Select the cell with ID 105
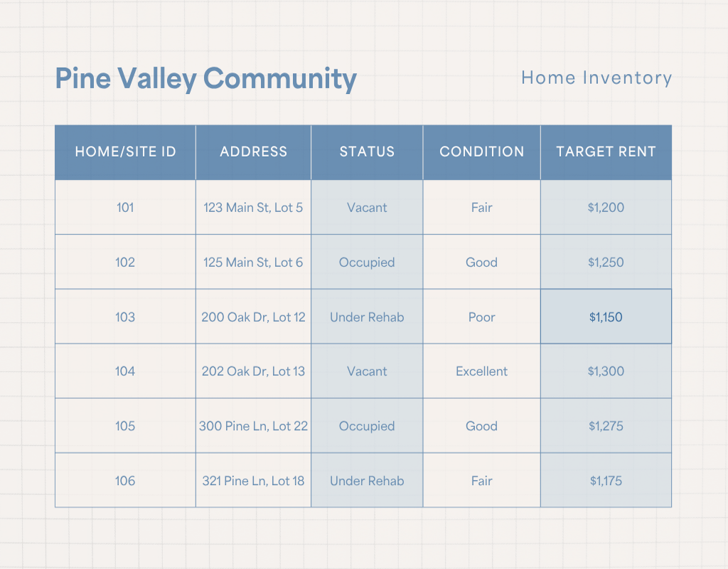728x569 pixels. [125, 426]
